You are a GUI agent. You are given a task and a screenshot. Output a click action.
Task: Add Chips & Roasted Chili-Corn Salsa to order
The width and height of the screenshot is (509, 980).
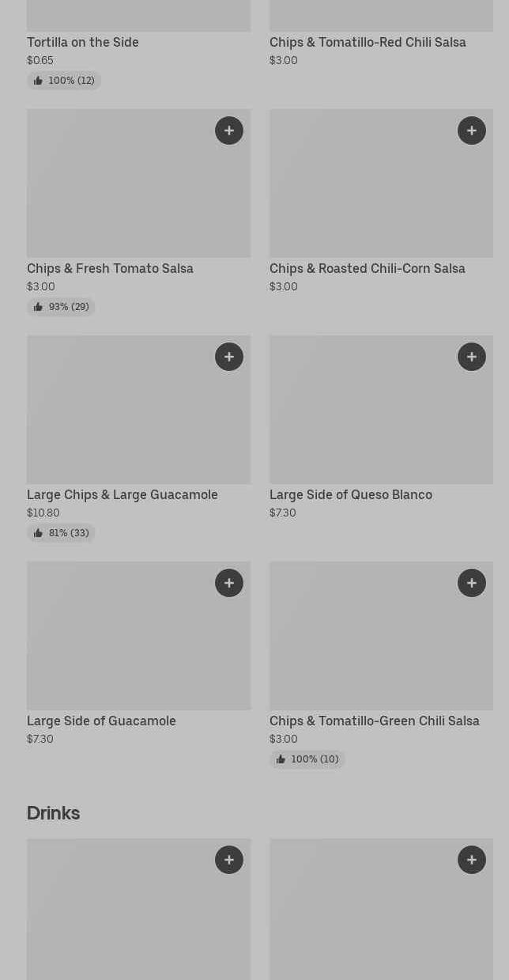(472, 131)
